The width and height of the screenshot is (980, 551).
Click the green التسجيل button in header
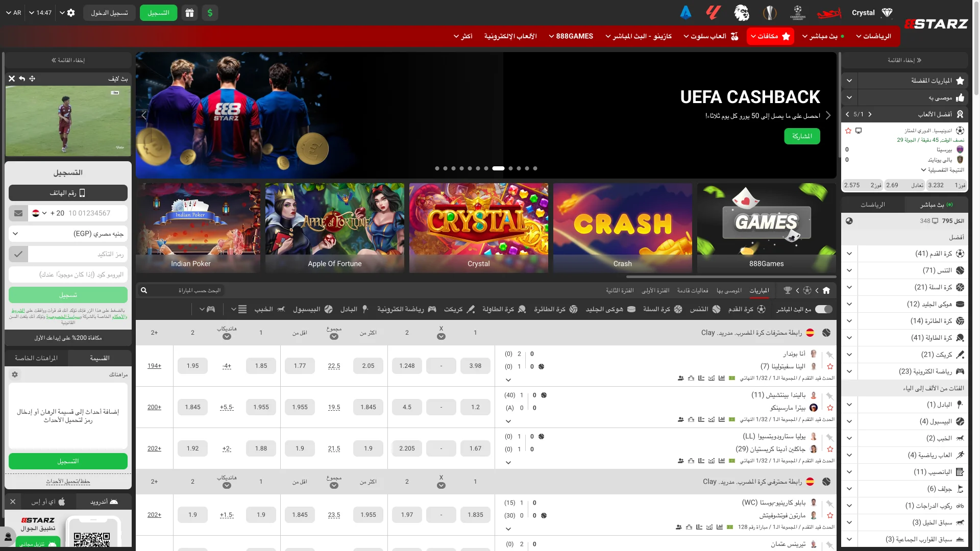158,13
